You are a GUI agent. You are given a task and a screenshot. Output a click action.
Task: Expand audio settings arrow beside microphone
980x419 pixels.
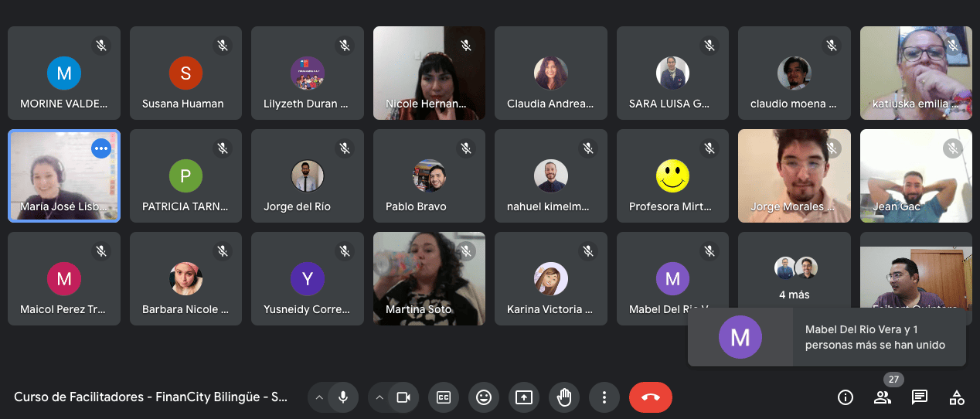318,397
